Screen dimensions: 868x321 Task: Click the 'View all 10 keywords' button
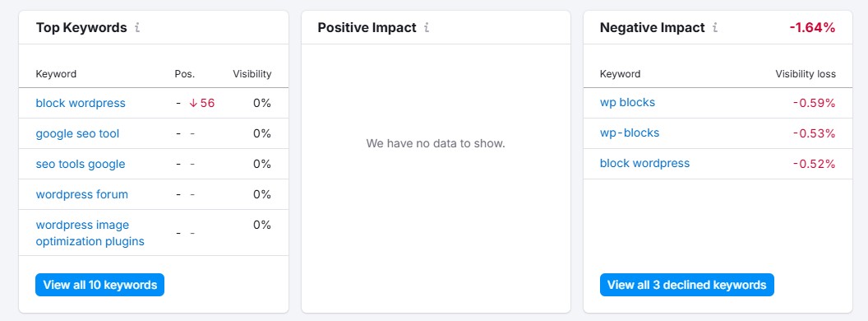tap(100, 285)
